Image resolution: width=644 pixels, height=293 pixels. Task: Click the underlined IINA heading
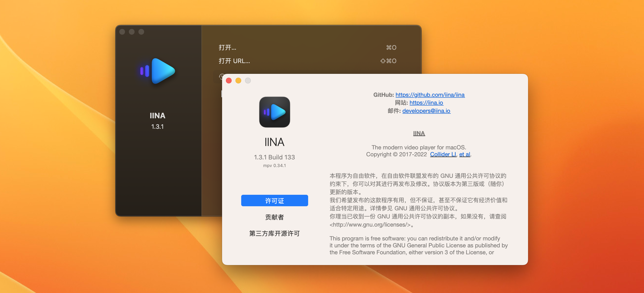click(419, 133)
